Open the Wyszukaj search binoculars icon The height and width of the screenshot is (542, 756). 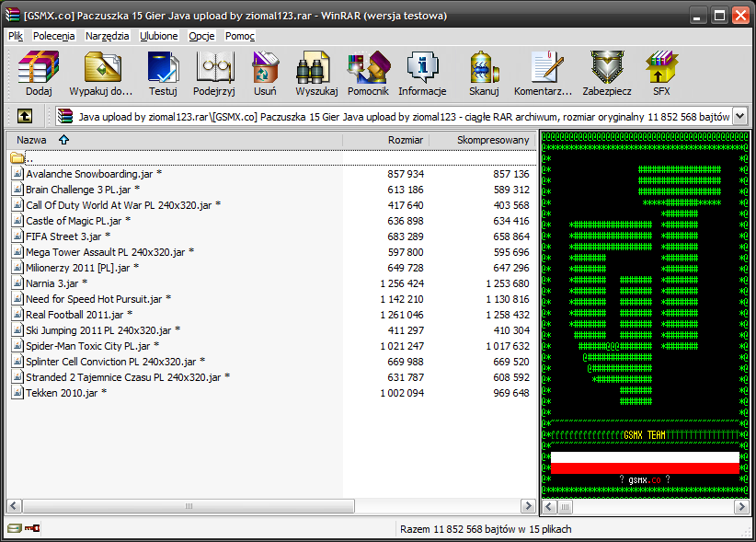click(x=316, y=69)
